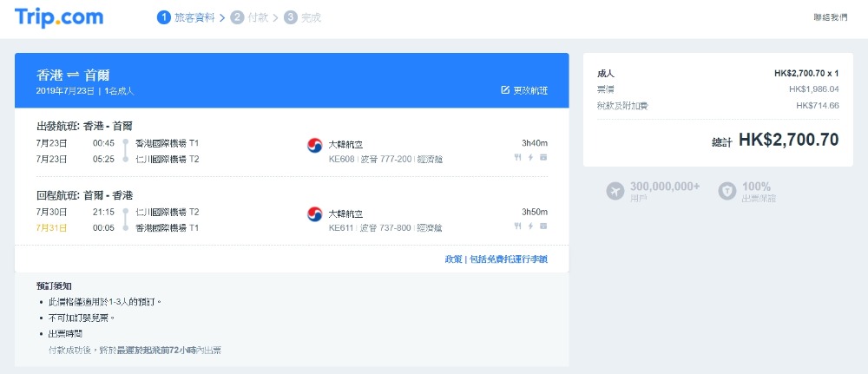The width and height of the screenshot is (868, 374).
Task: Click the entertainment icon on the outbound flight
Action: point(543,157)
